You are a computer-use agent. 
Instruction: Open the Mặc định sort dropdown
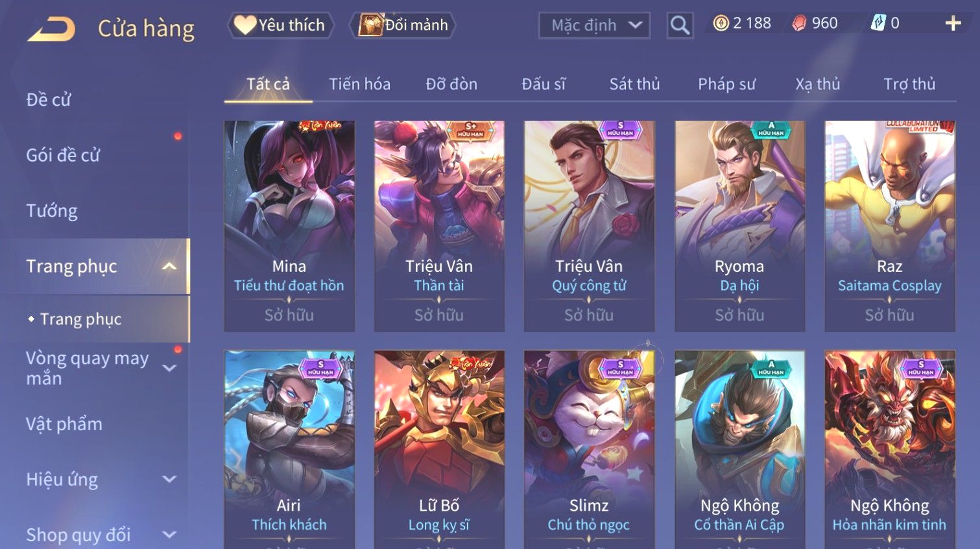(594, 25)
